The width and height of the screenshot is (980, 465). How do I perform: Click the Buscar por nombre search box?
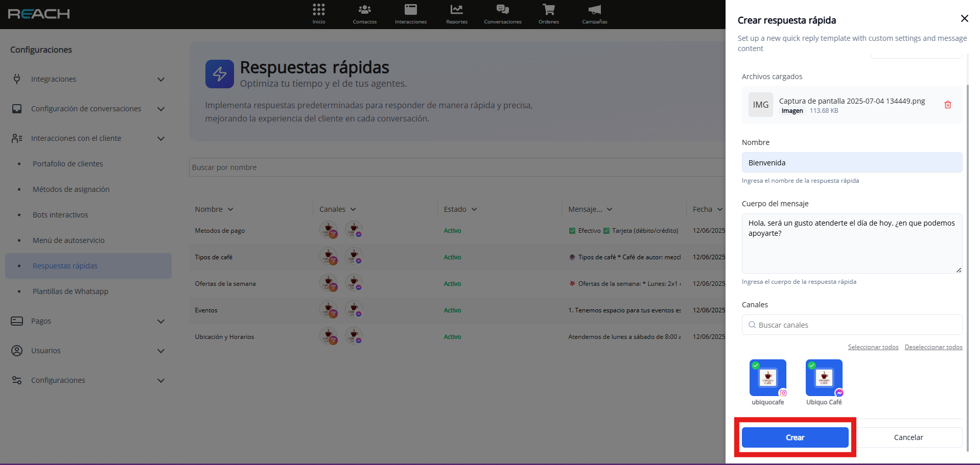coord(457,167)
